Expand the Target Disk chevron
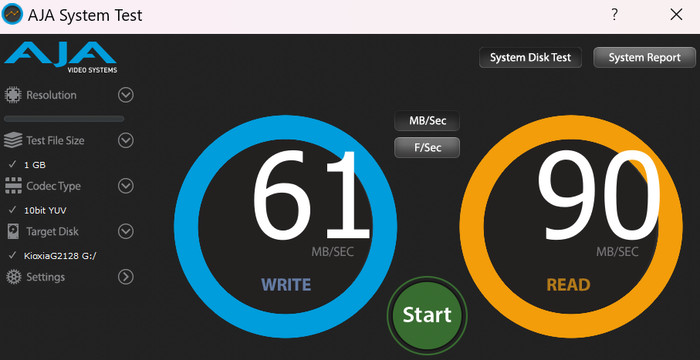The width and height of the screenshot is (700, 360). [x=126, y=231]
